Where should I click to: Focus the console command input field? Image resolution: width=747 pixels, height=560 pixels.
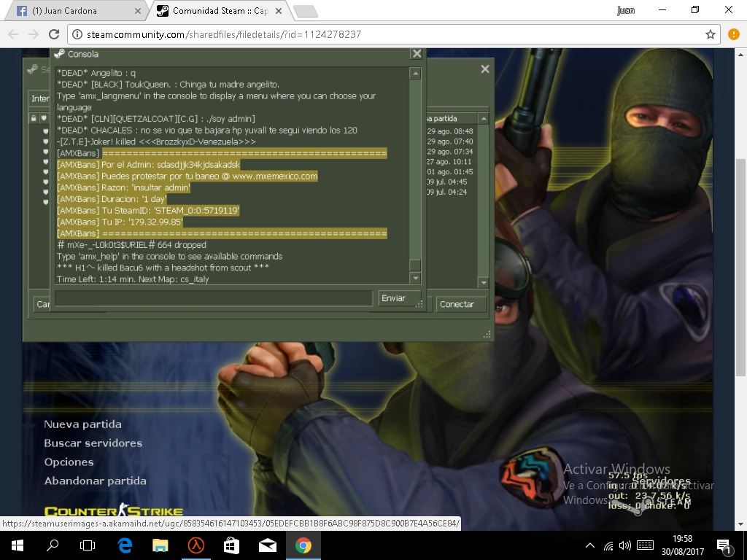point(214,298)
